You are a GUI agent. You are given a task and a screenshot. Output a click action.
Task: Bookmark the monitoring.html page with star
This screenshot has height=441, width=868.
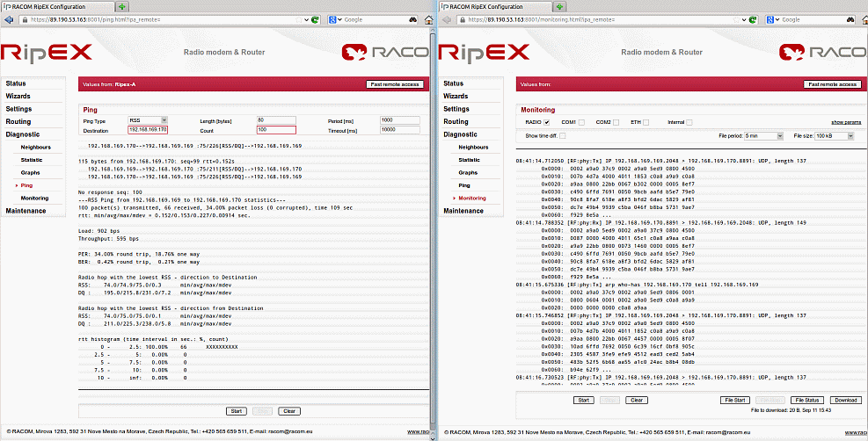(x=737, y=19)
